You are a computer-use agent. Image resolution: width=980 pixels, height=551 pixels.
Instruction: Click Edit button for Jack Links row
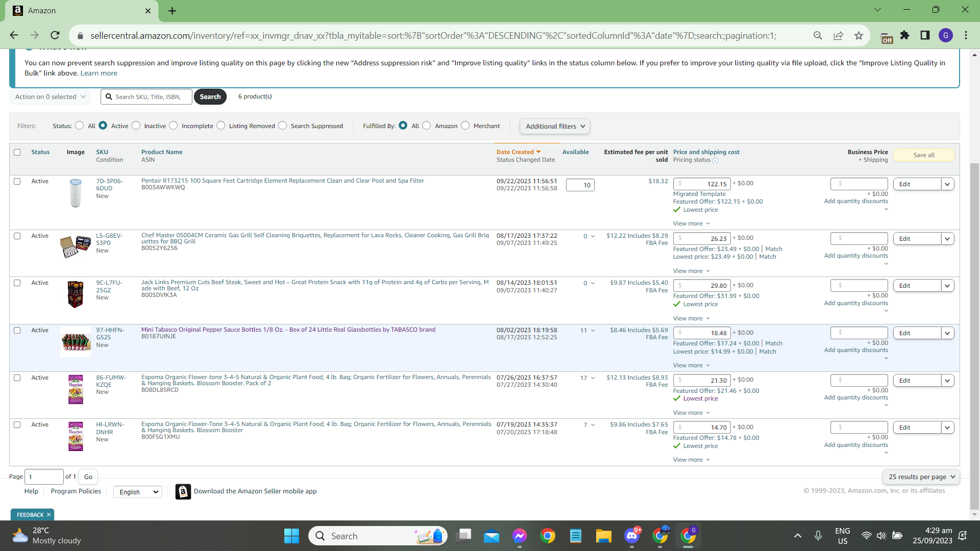point(917,286)
